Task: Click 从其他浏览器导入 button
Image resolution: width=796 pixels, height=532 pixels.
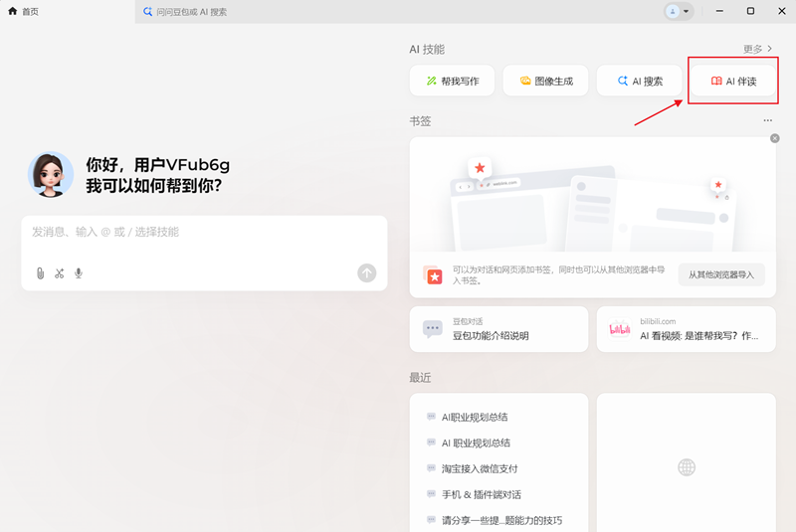Action: (721, 274)
